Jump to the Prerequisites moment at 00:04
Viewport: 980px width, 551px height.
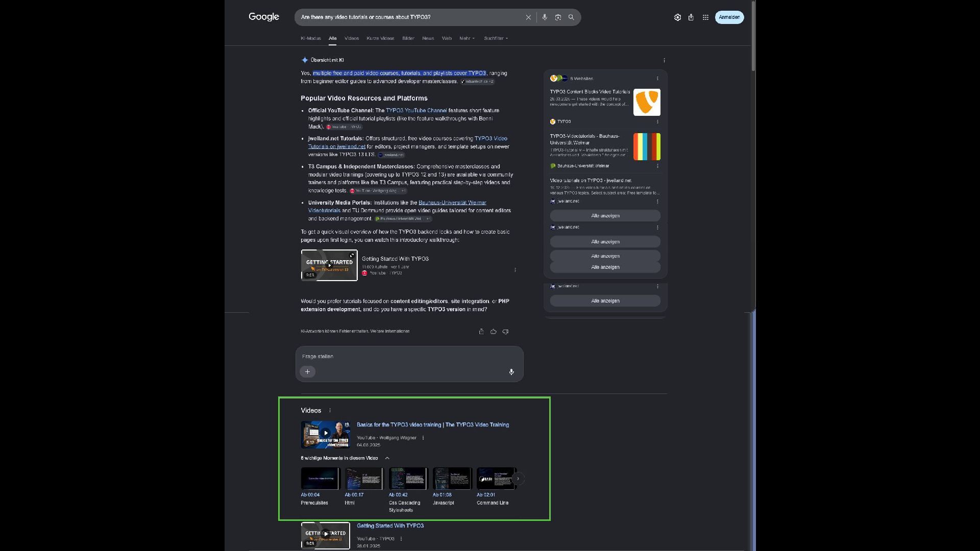(x=320, y=487)
